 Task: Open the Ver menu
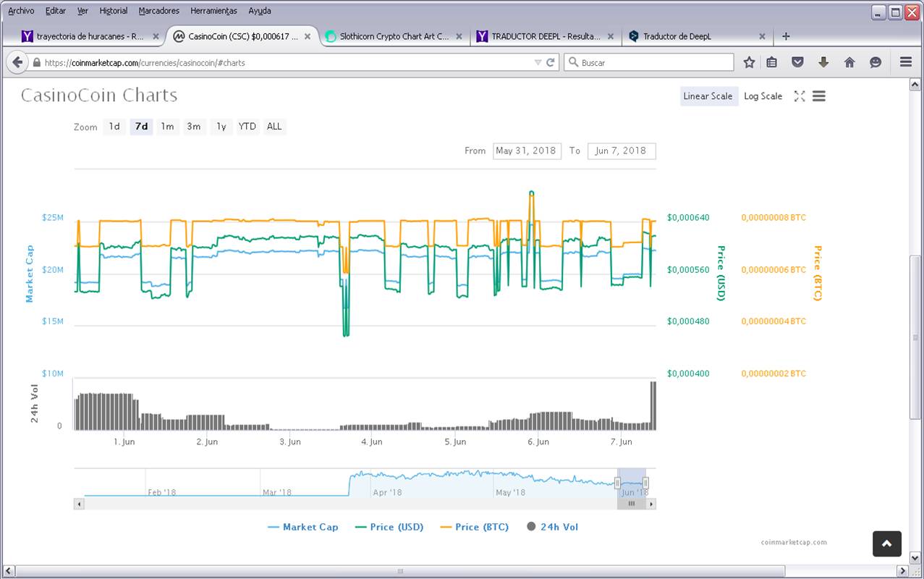pos(82,11)
